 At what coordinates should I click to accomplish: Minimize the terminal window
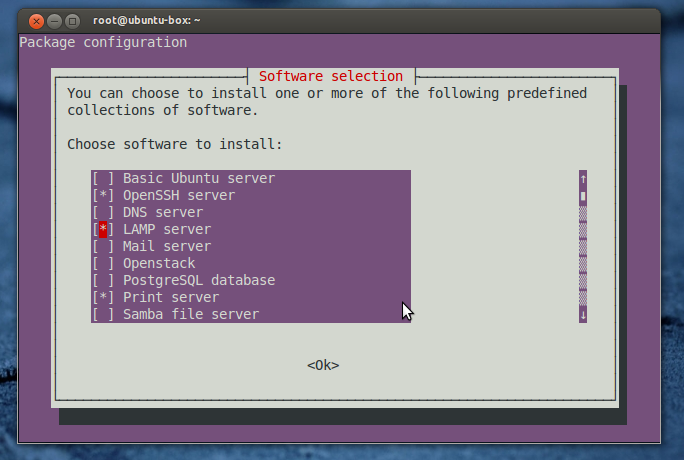[55, 21]
